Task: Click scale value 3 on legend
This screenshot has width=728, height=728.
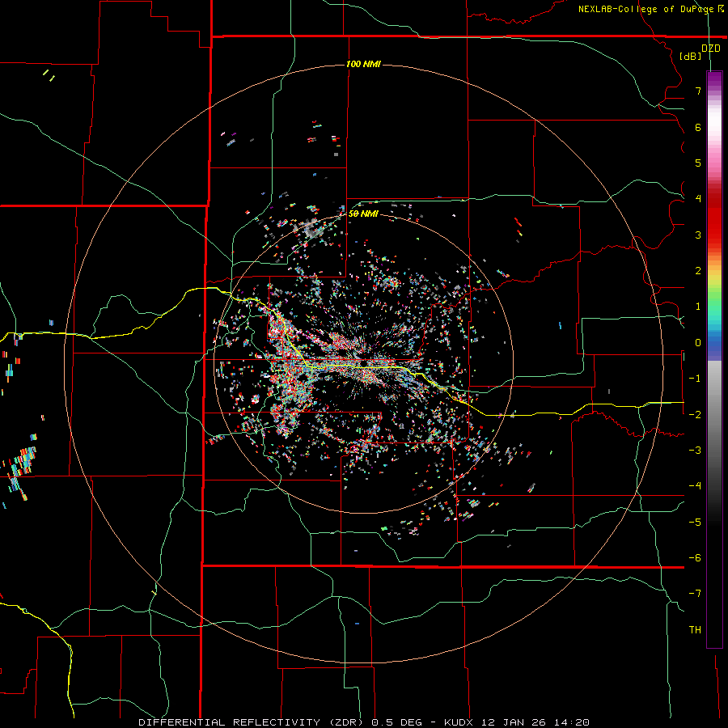Action: pyautogui.click(x=698, y=235)
